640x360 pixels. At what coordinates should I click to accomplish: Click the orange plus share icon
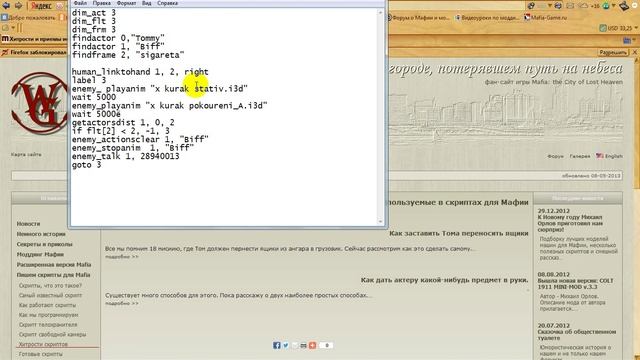pyautogui.click(x=312, y=345)
